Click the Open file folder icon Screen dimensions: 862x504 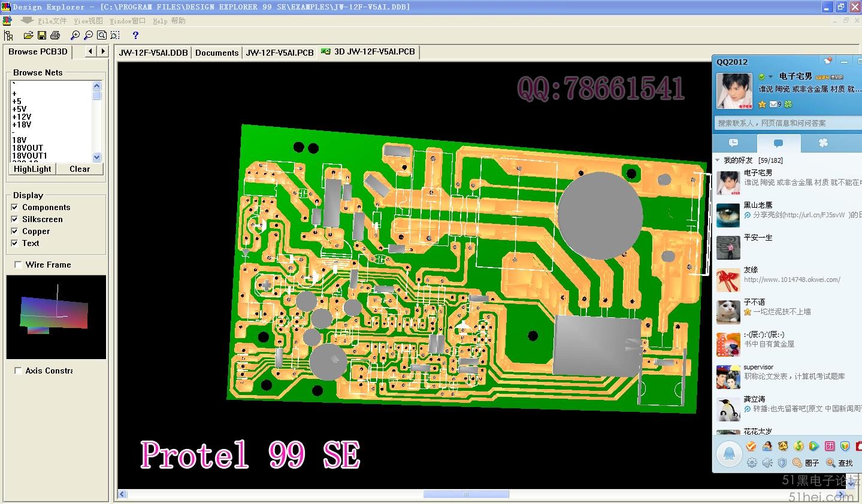[28, 35]
